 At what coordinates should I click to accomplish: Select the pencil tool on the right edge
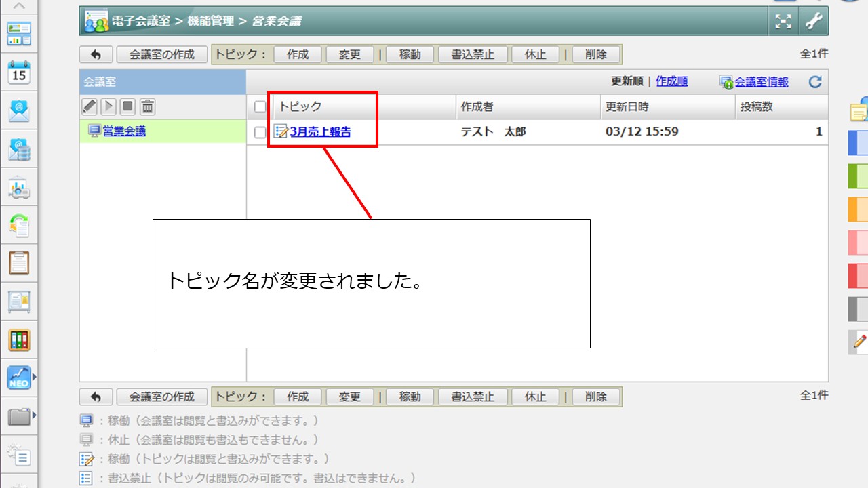(x=859, y=342)
